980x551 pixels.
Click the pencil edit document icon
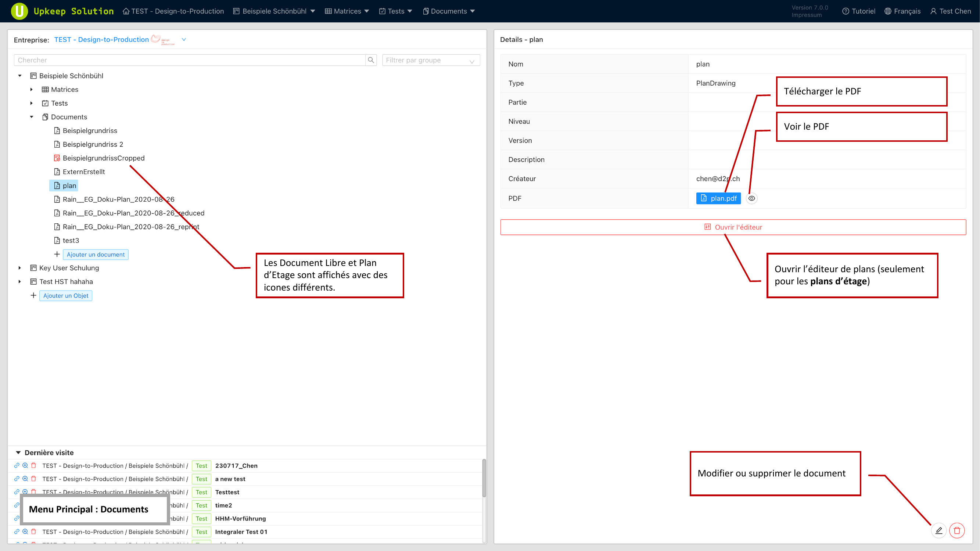[938, 530]
